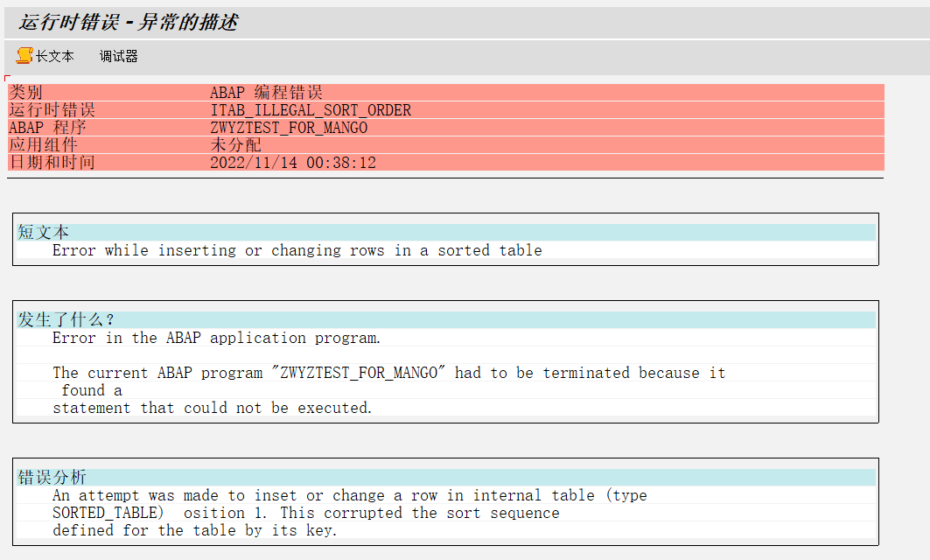
Task: Click the yellow scroll long text icon
Action: tap(24, 55)
